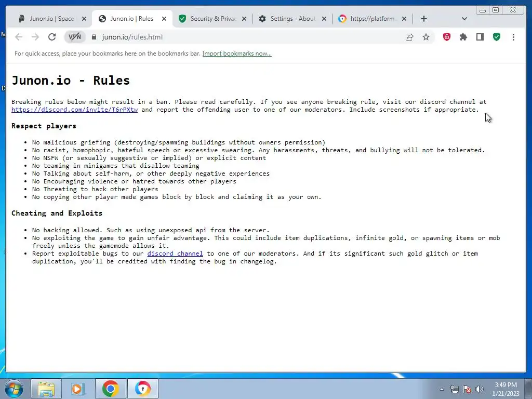
Task: Follow the discord channel link
Action: point(175,254)
